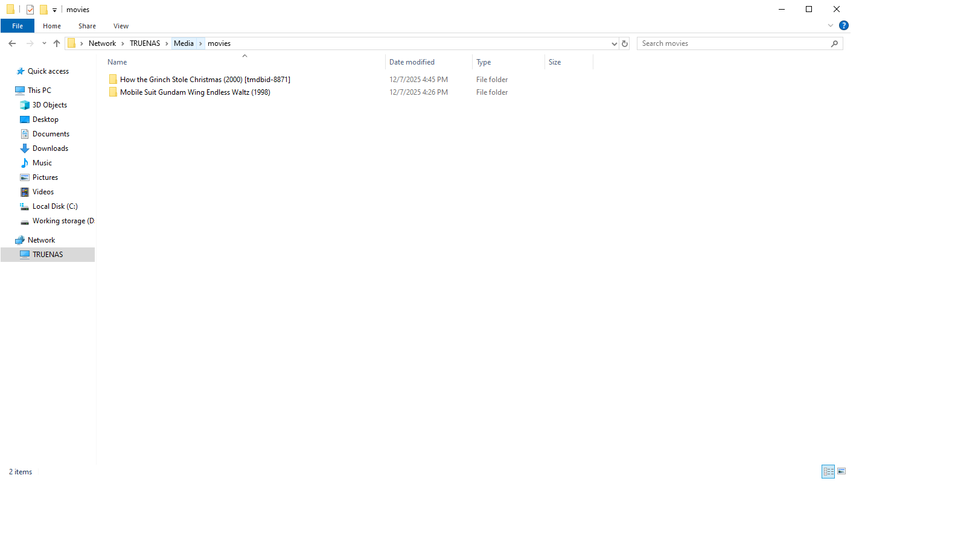Click the Properties icon in quick access toolbar

pos(30,10)
